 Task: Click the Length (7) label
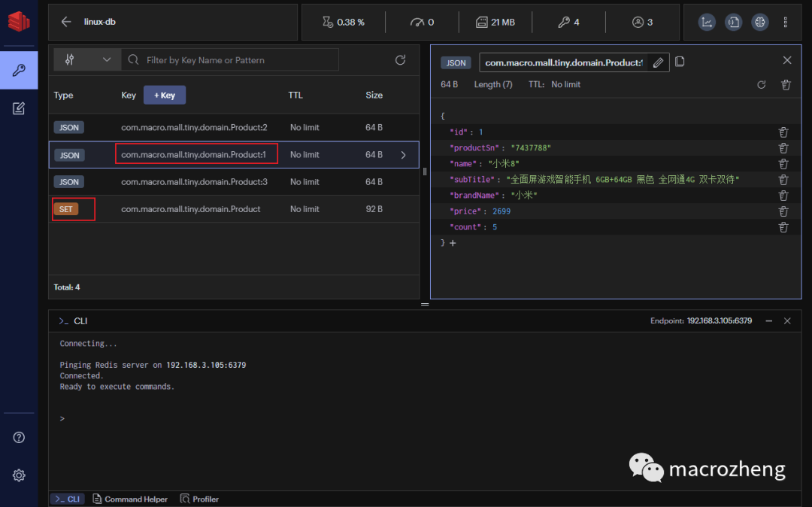[493, 84]
